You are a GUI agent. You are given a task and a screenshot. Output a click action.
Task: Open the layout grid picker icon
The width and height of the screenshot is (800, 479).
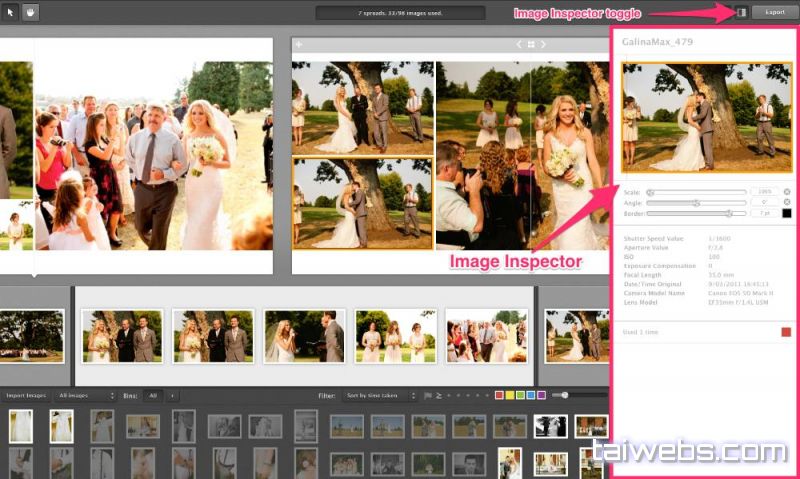(530, 45)
